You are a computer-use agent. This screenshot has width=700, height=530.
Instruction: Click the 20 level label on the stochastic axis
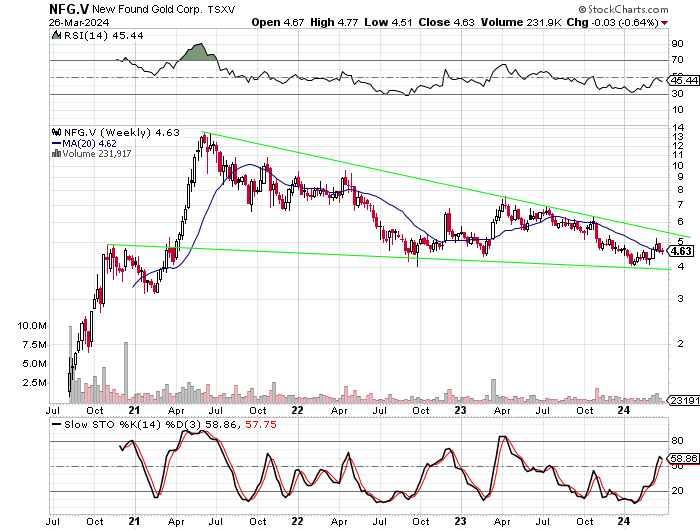tap(677, 491)
